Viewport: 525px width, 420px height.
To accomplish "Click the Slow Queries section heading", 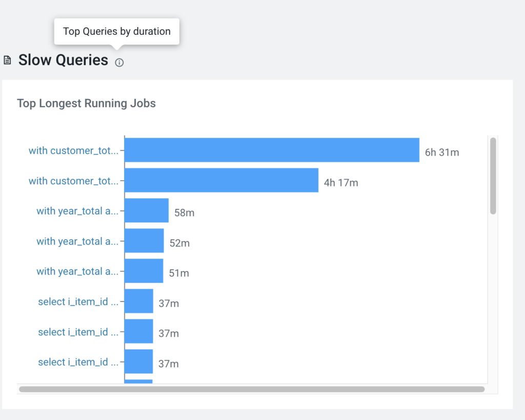I will [x=63, y=60].
